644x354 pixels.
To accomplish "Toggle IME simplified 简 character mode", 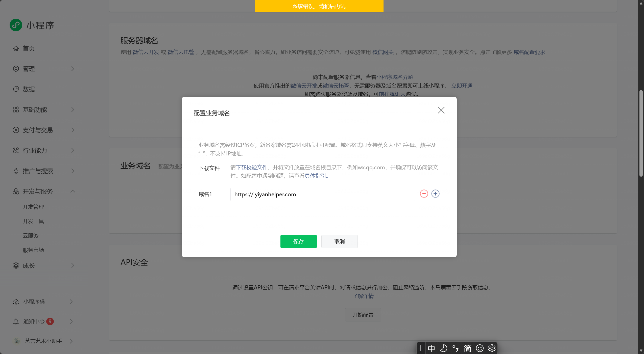I will (x=467, y=348).
